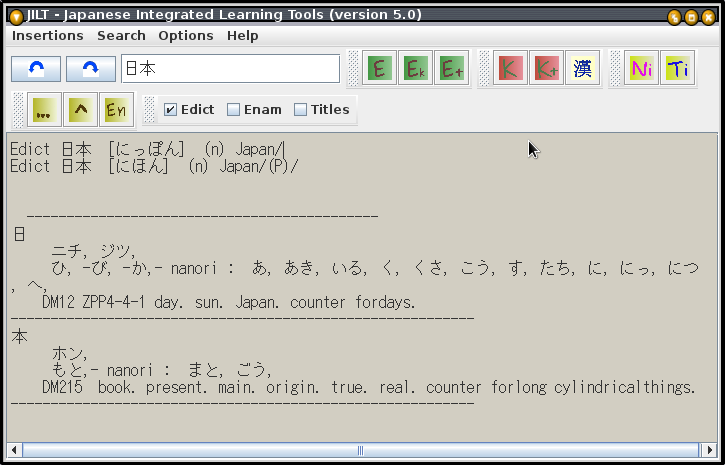Click the ホン, reading line
Screen dimensions: 725x465
pos(69,354)
